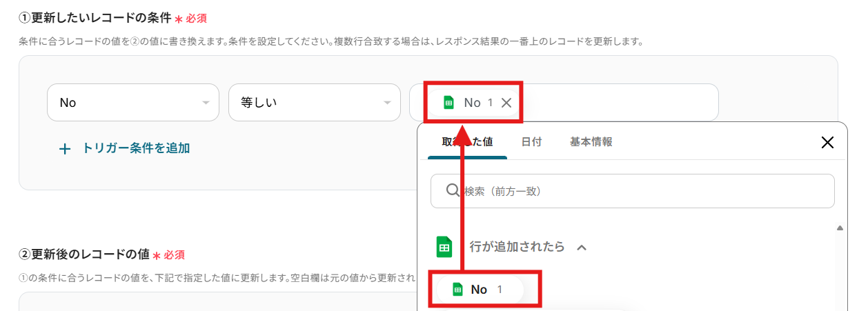
Task: Open the 基本情報 tab
Action: (x=591, y=141)
